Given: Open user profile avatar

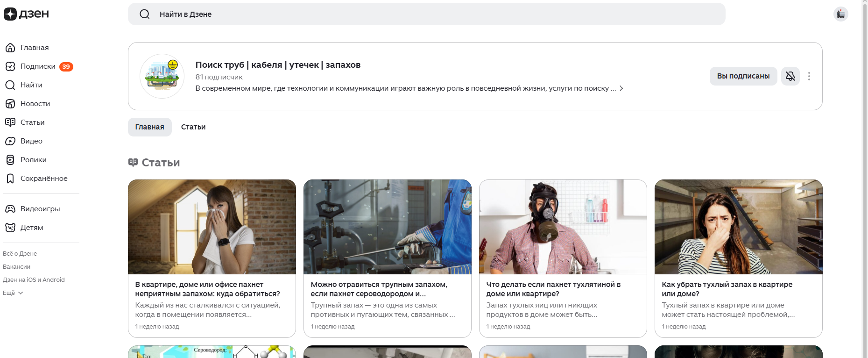Looking at the screenshot, I should (x=840, y=14).
